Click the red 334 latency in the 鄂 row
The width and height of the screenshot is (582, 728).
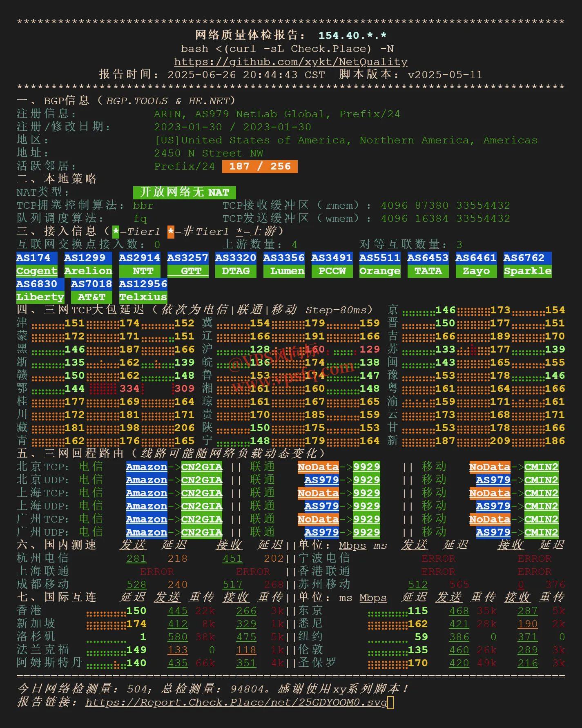[129, 389]
